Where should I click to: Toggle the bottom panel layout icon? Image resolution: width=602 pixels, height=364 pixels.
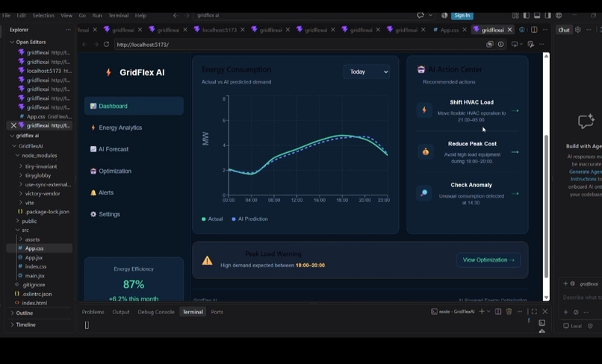[x=537, y=16]
